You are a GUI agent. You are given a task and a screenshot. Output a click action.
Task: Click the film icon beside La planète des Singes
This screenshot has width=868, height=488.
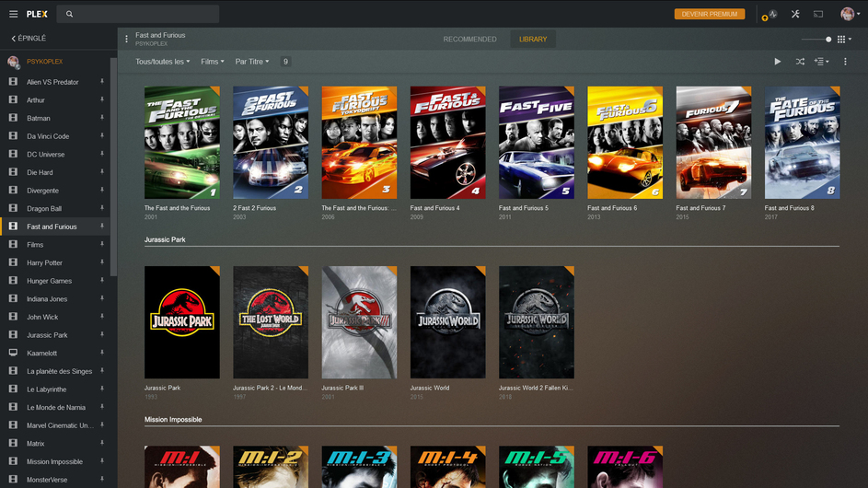pos(13,370)
